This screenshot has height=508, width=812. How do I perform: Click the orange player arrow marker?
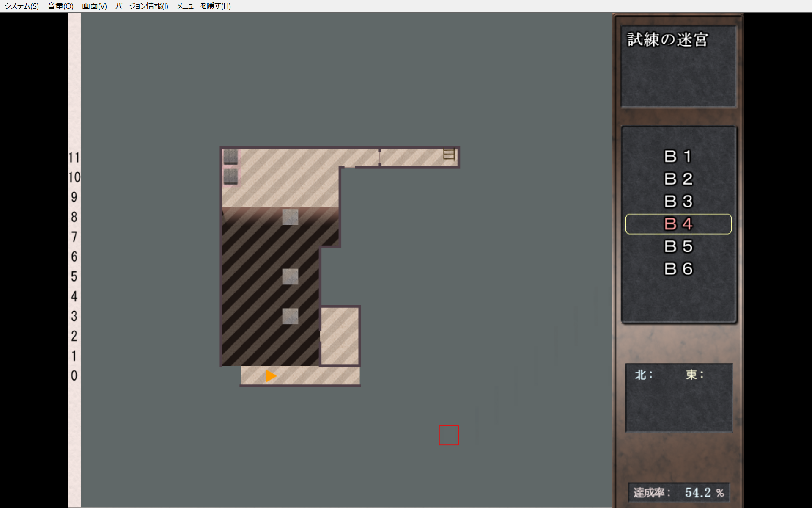271,376
